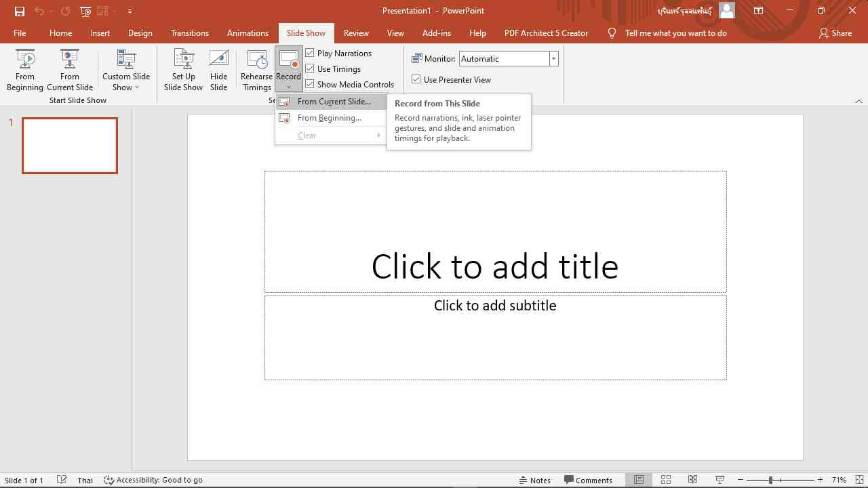Switch to Reading View icon
868x488 pixels.
pyautogui.click(x=692, y=480)
